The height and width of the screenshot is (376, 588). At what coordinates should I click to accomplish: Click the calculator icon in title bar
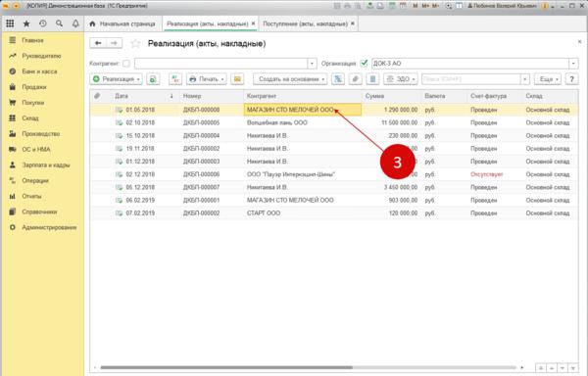pos(391,6)
